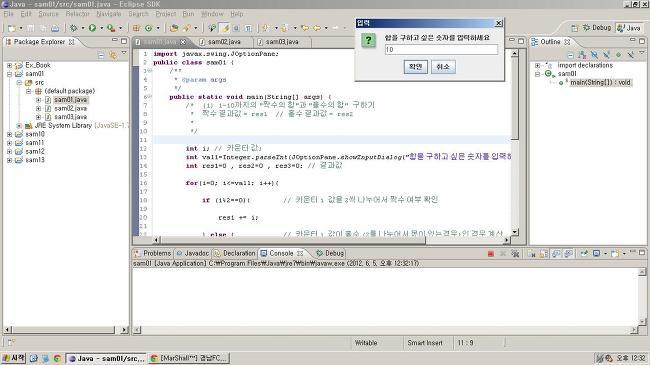Screen dimensions: 650x365
Task: Expand import declarations in Outline
Action: (537, 66)
